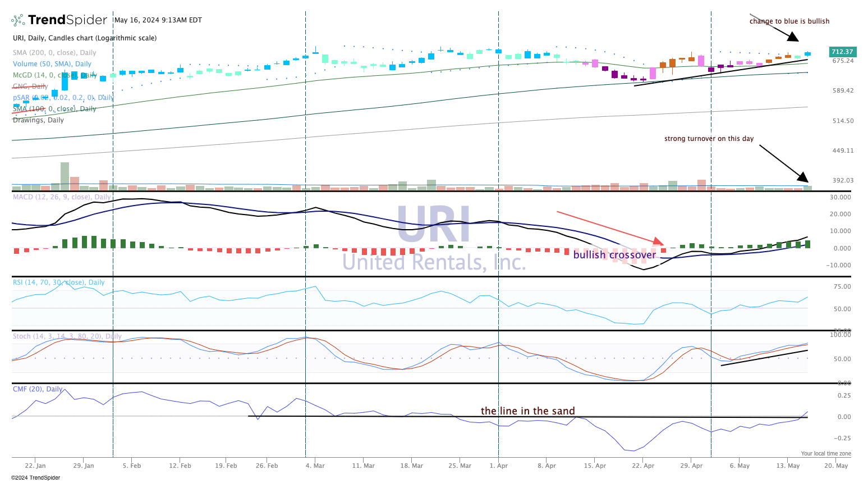Viewport: 868px width, 483px height.
Task: Click the 22. Jan date axis label
Action: [x=35, y=466]
